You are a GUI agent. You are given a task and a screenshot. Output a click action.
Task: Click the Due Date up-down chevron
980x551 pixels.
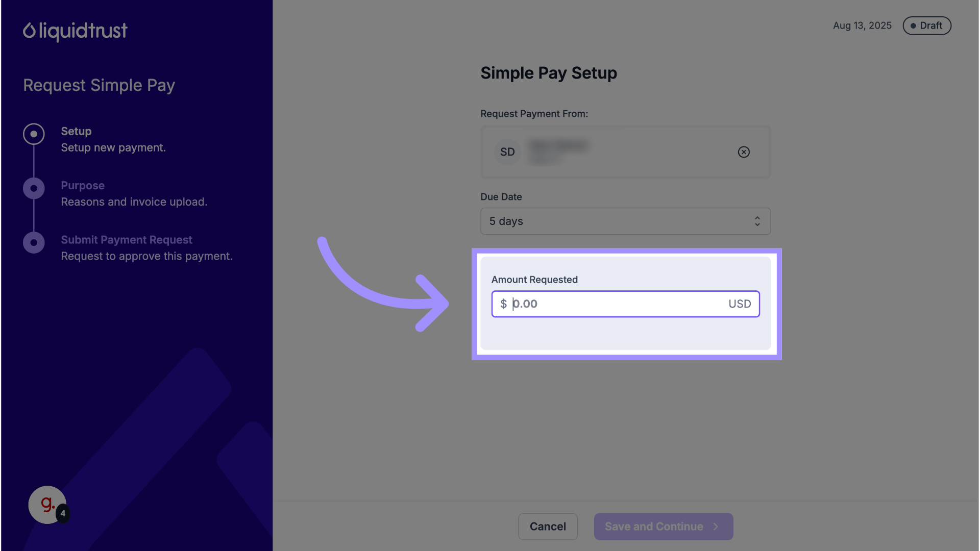[x=757, y=221]
